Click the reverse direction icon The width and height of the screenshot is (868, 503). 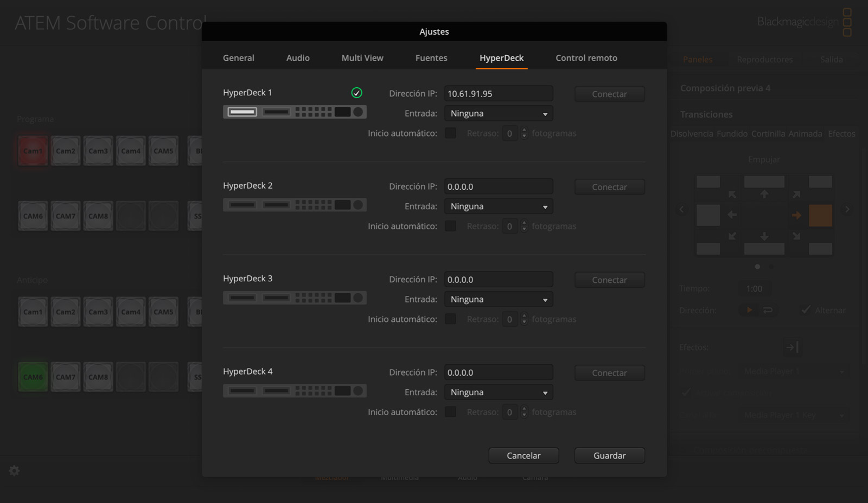point(768,310)
